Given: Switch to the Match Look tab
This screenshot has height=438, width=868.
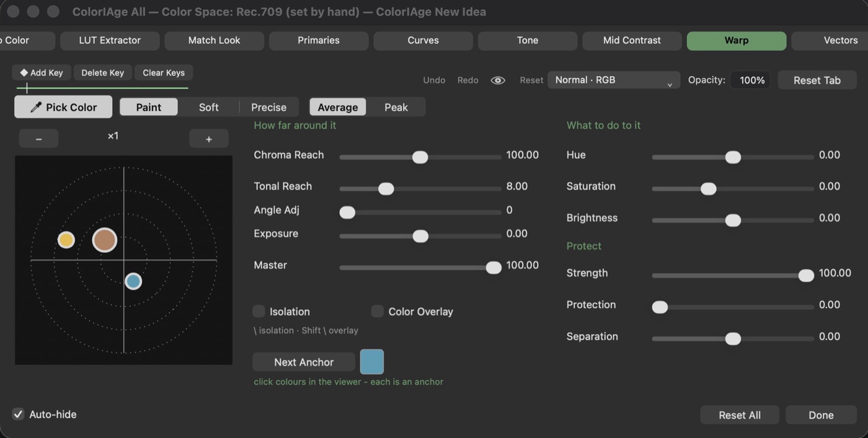Looking at the screenshot, I should 214,41.
